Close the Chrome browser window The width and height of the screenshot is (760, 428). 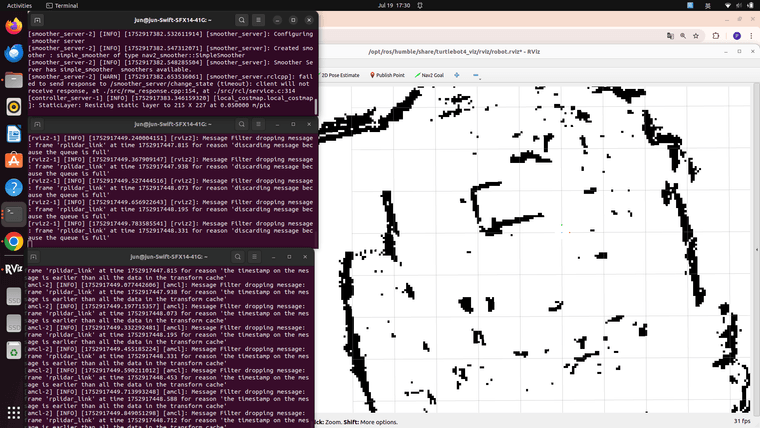pyautogui.click(x=753, y=19)
